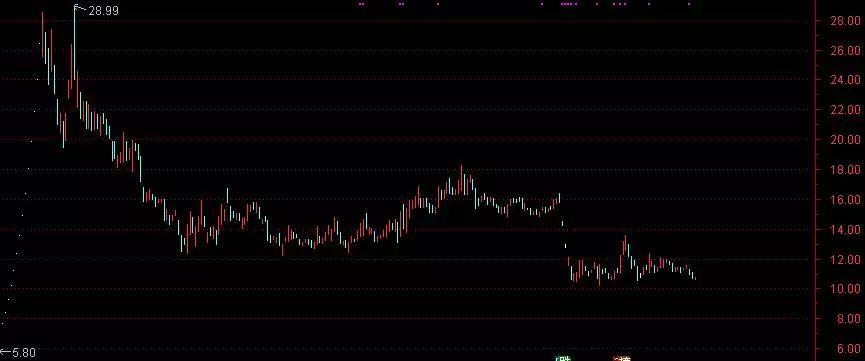Click the 16.00 price axis label
Viewport: 865px width, 361px height.
(846, 200)
